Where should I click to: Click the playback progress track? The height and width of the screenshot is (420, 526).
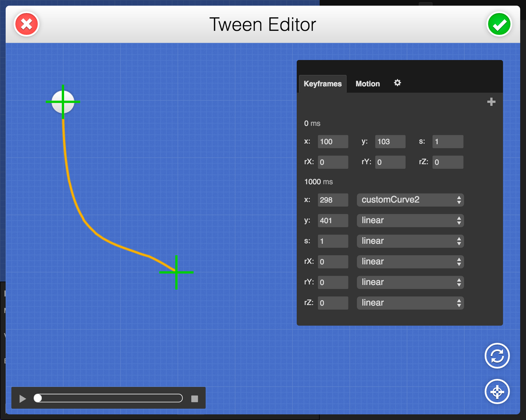[108, 398]
